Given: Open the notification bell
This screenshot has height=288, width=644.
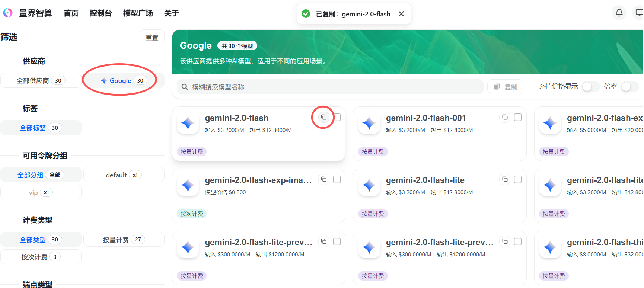Looking at the screenshot, I should coord(619,13).
